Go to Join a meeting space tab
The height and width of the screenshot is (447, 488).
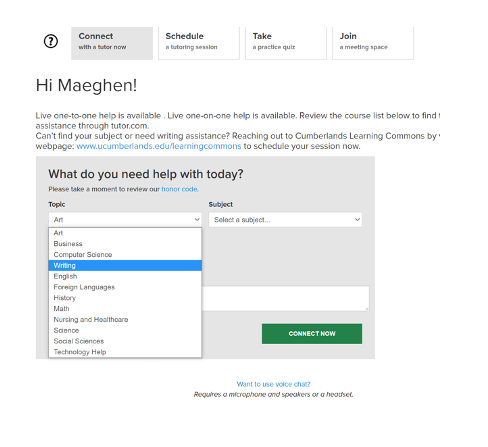pyautogui.click(x=373, y=43)
